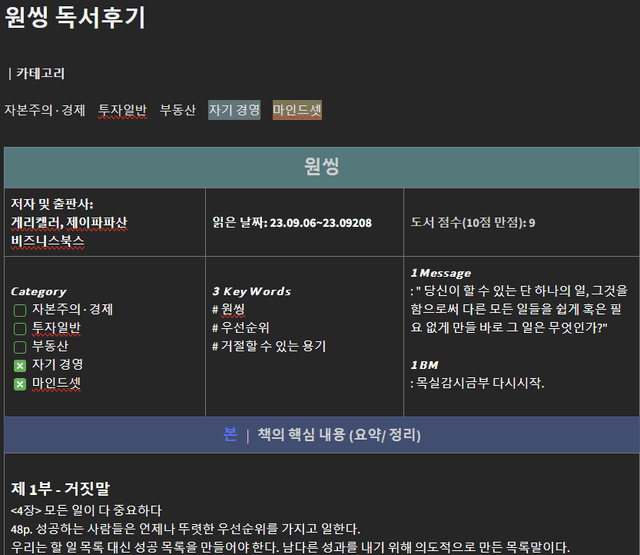Click the author names 게리켈러, 제이파파산

tap(69, 223)
